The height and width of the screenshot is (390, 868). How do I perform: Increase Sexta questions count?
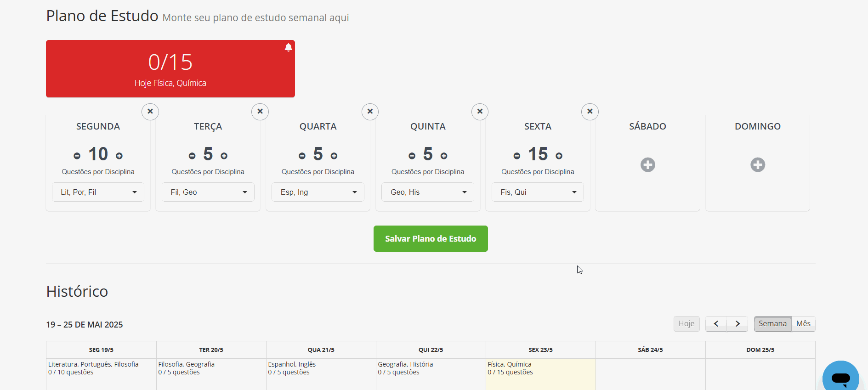point(559,156)
